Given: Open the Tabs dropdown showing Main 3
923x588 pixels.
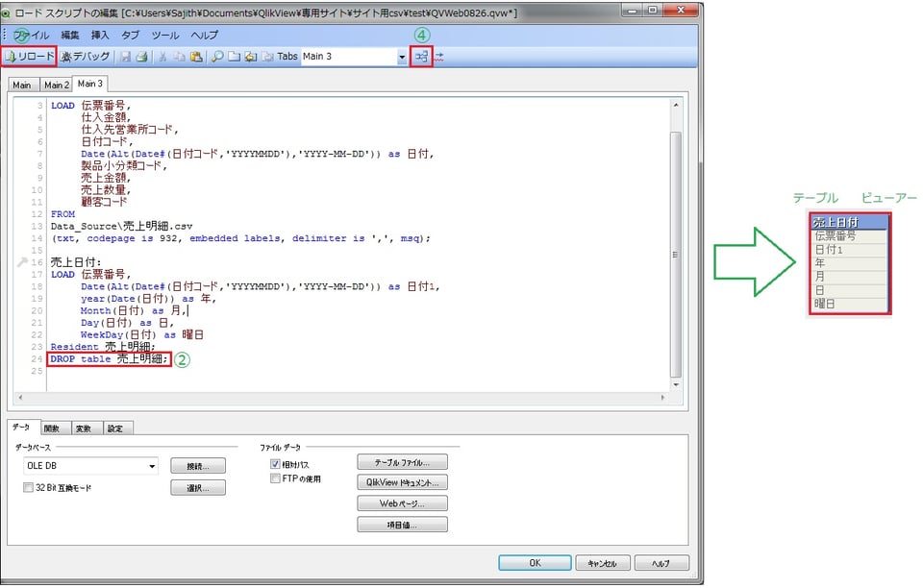Looking at the screenshot, I should 402,56.
